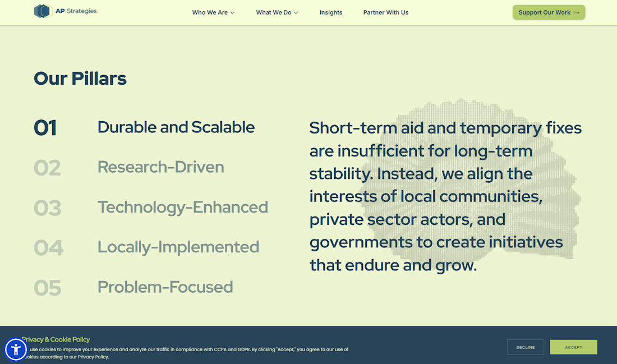The width and height of the screenshot is (617, 364).
Task: Click the AP Strategies hexagon logo
Action: [43, 11]
